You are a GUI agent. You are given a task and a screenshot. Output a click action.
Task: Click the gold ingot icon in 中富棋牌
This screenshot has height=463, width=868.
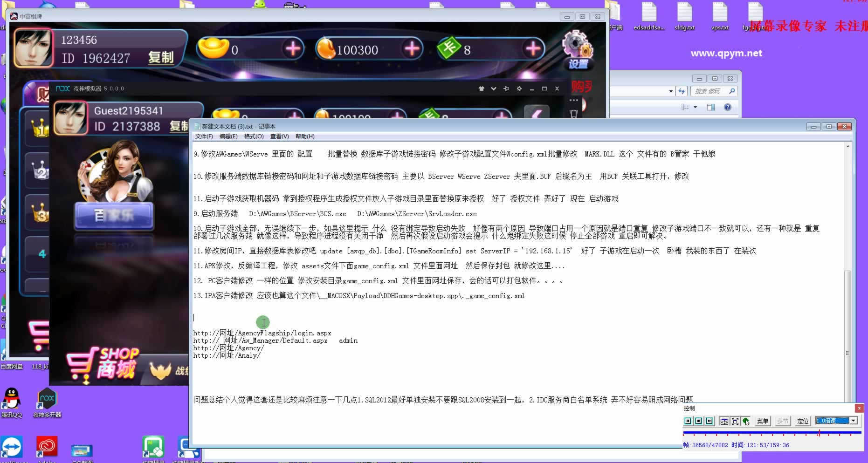pos(213,48)
